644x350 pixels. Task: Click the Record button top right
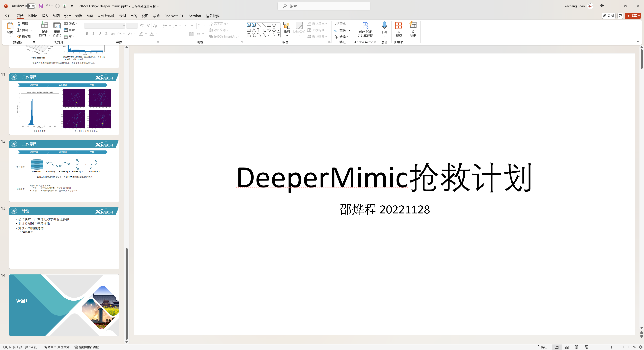[x=608, y=16]
